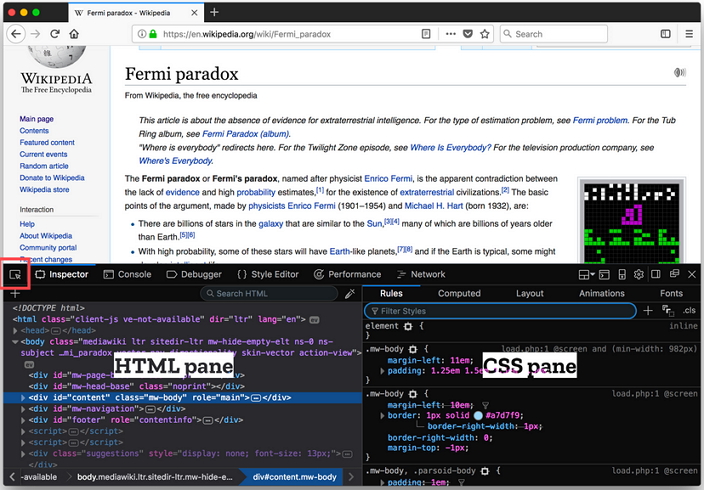Image resolution: width=704 pixels, height=490 pixels.
Task: Enable Responsive Design Mode
Action: tap(622, 274)
